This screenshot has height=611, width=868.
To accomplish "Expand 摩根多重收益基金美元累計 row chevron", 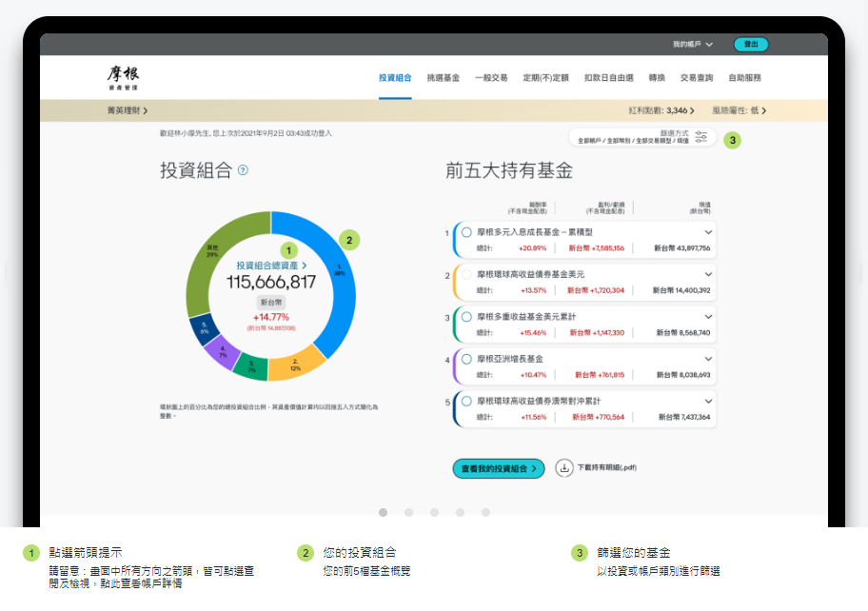I will (708, 317).
